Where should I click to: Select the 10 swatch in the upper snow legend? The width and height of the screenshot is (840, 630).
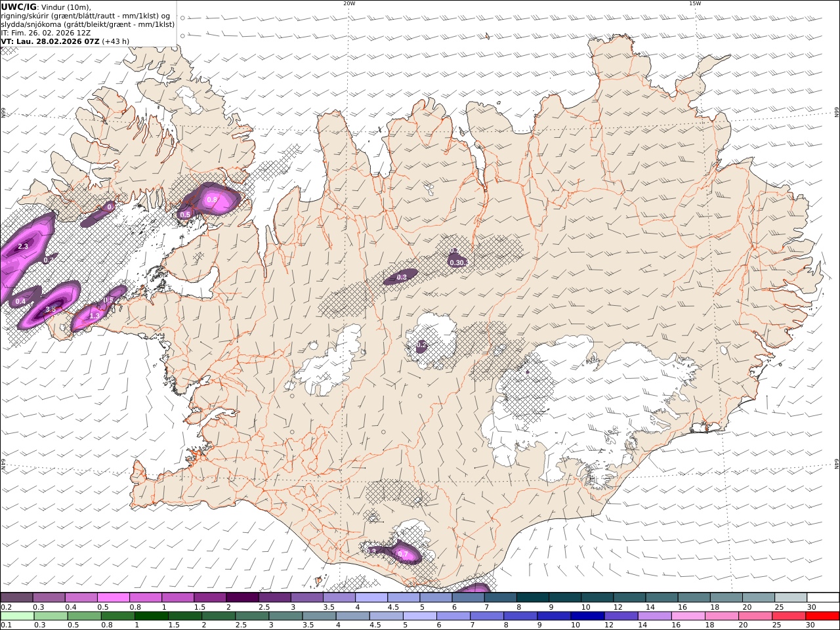598,597
